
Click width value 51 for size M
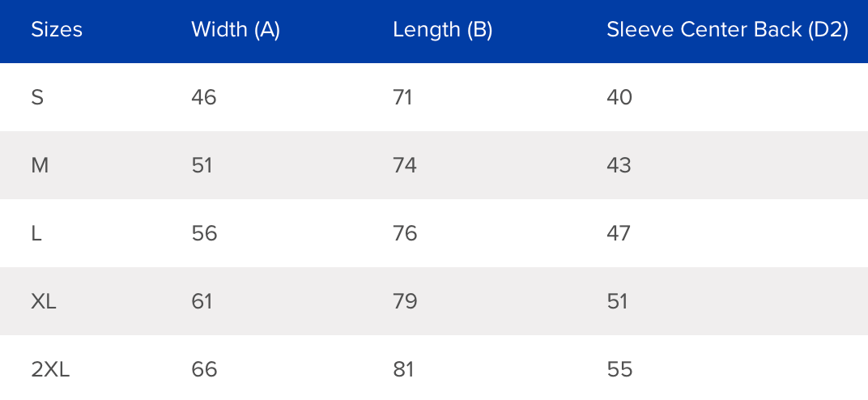click(202, 165)
